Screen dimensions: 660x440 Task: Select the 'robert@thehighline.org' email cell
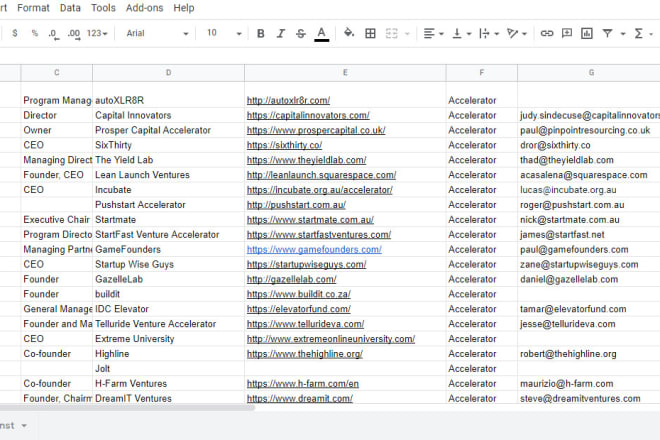point(589,354)
